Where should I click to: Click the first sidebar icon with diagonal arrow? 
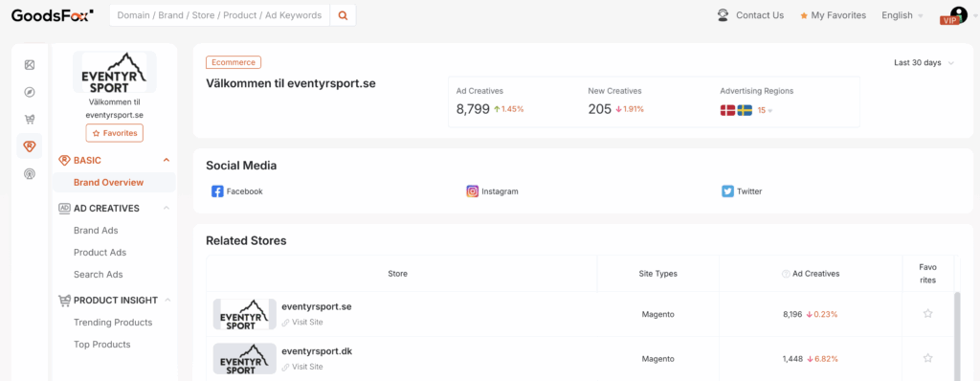[x=30, y=65]
